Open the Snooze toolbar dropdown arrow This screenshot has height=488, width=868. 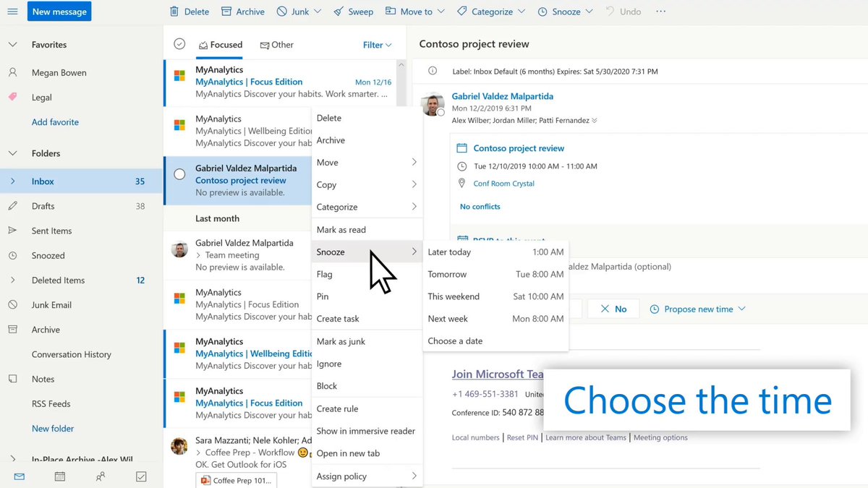[x=589, y=12]
